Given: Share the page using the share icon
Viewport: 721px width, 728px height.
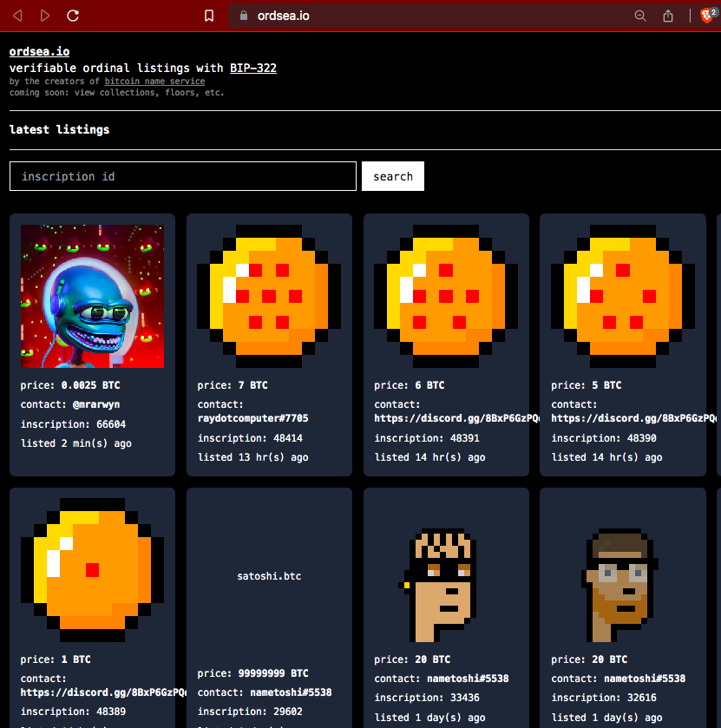Looking at the screenshot, I should (x=668, y=16).
